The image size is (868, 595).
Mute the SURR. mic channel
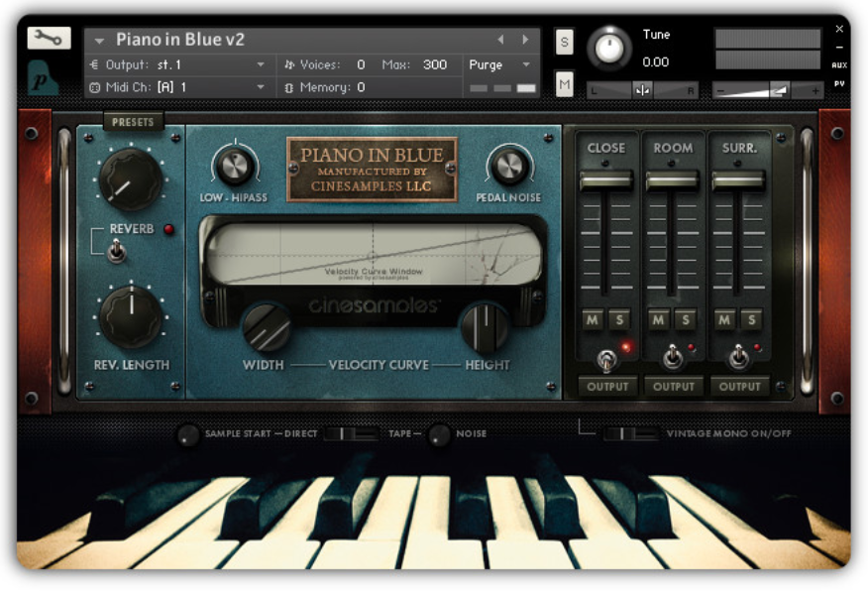(724, 319)
